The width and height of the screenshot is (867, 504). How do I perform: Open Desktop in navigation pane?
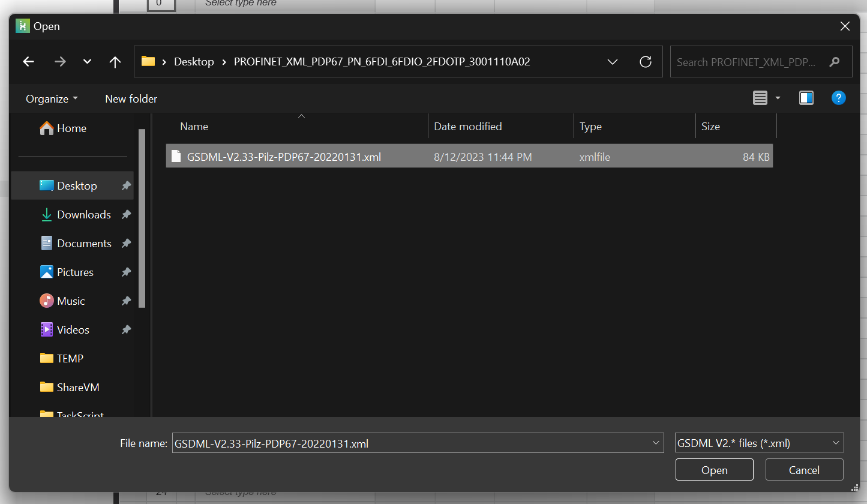click(x=72, y=186)
